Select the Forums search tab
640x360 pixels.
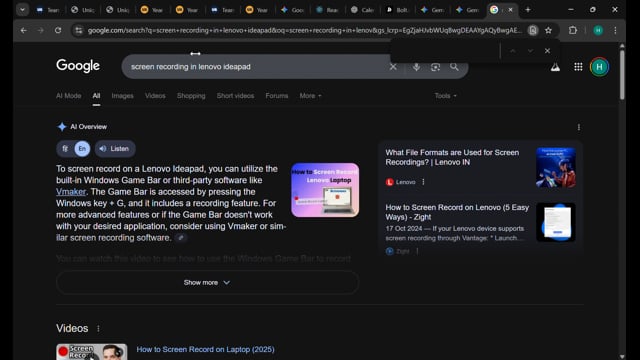(x=277, y=96)
